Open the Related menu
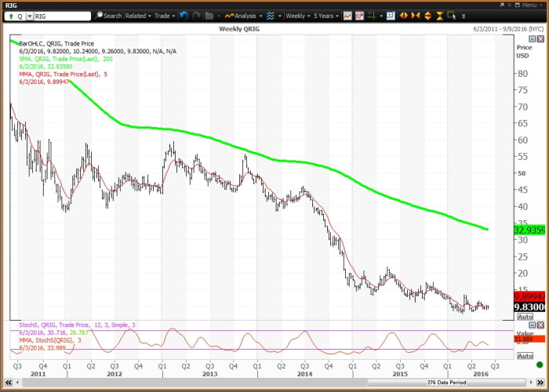The height and width of the screenshot is (392, 549). (x=138, y=16)
